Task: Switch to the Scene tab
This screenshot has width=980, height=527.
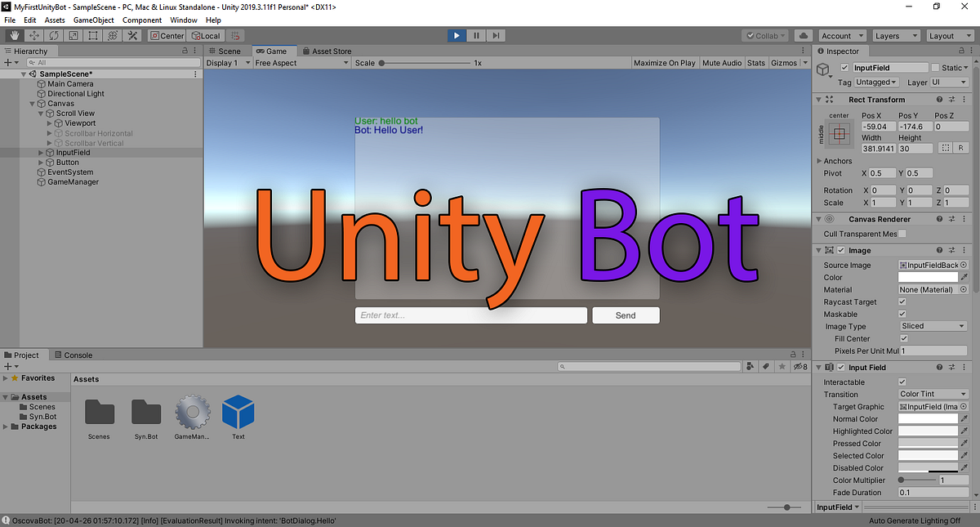Action: pos(226,51)
